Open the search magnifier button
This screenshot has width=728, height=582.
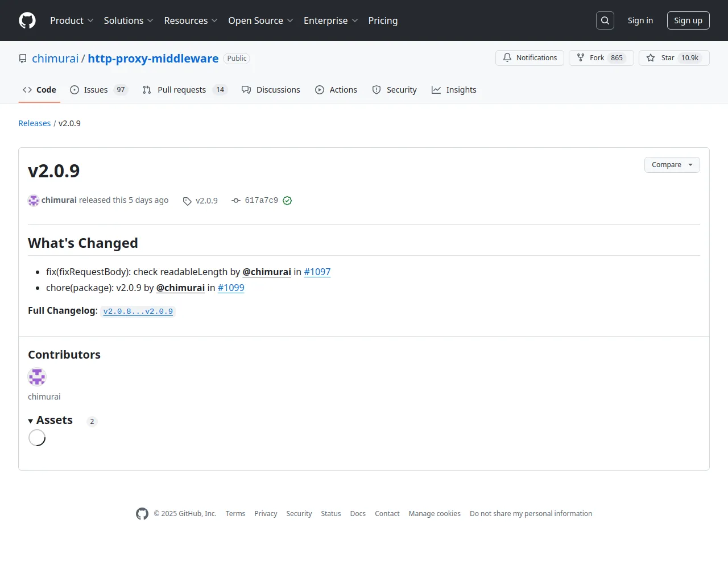click(605, 20)
